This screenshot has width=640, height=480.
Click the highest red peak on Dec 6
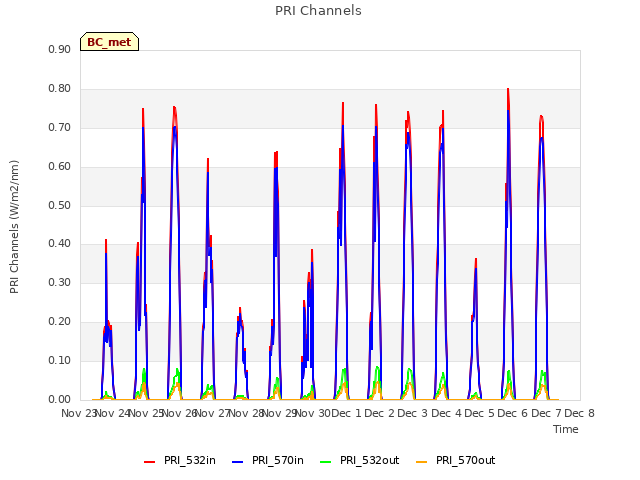coord(508,89)
